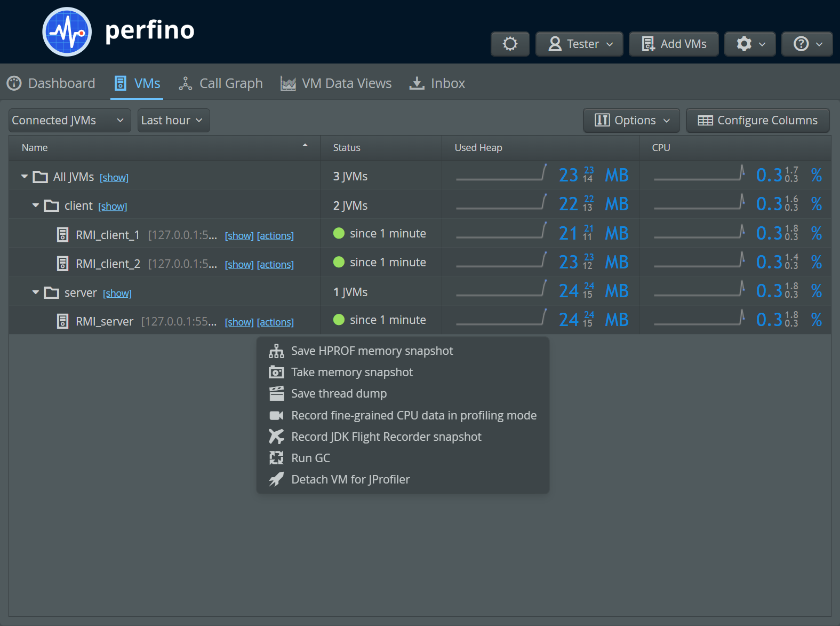840x626 pixels.
Task: Click the RMI_client_1 green status dot
Action: point(339,233)
